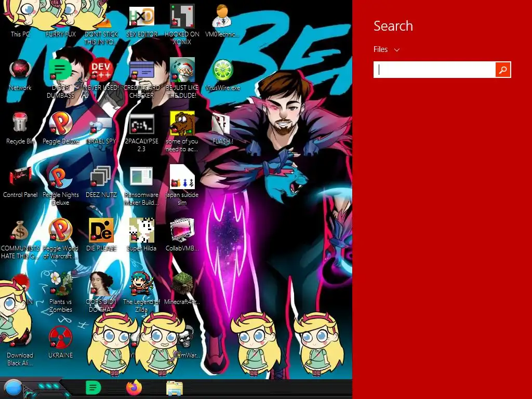Click the Search text input box
532x399 pixels.
pos(434,70)
